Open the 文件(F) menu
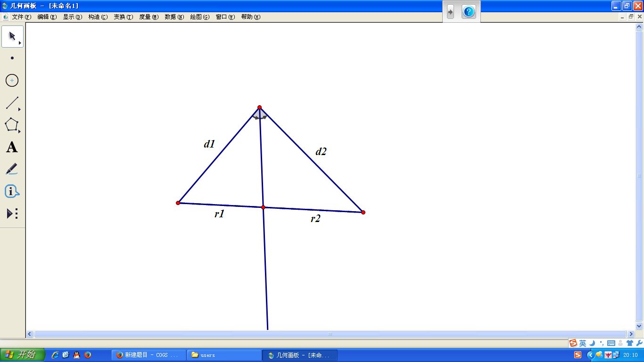This screenshot has height=362, width=644. click(21, 17)
